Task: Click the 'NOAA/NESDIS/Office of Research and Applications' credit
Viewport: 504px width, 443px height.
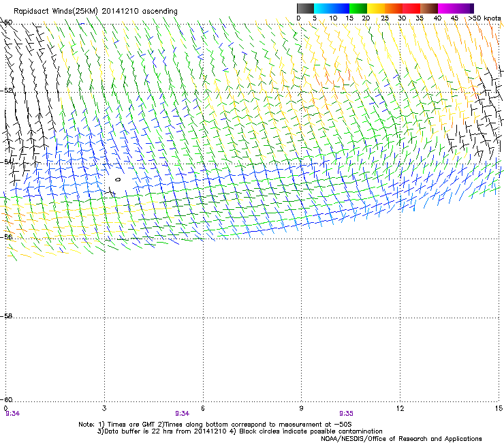Action: coord(401,439)
